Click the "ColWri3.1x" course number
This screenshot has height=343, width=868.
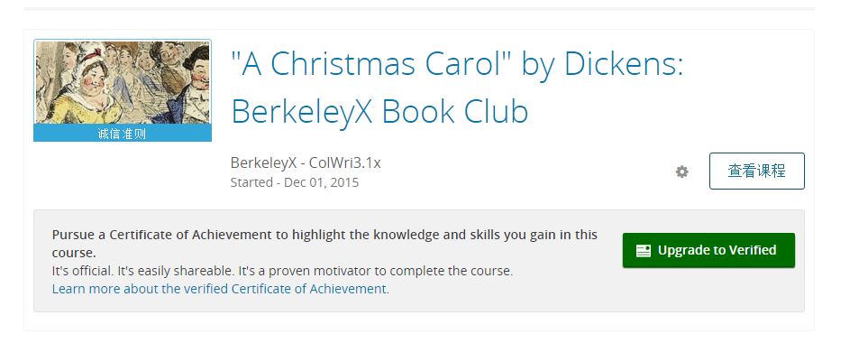pos(345,162)
